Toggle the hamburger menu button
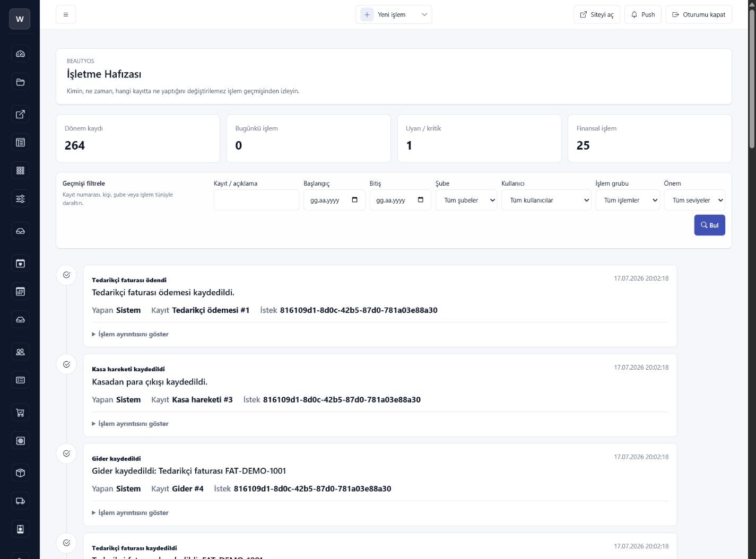Screen dimensions: 756x559 66,14
